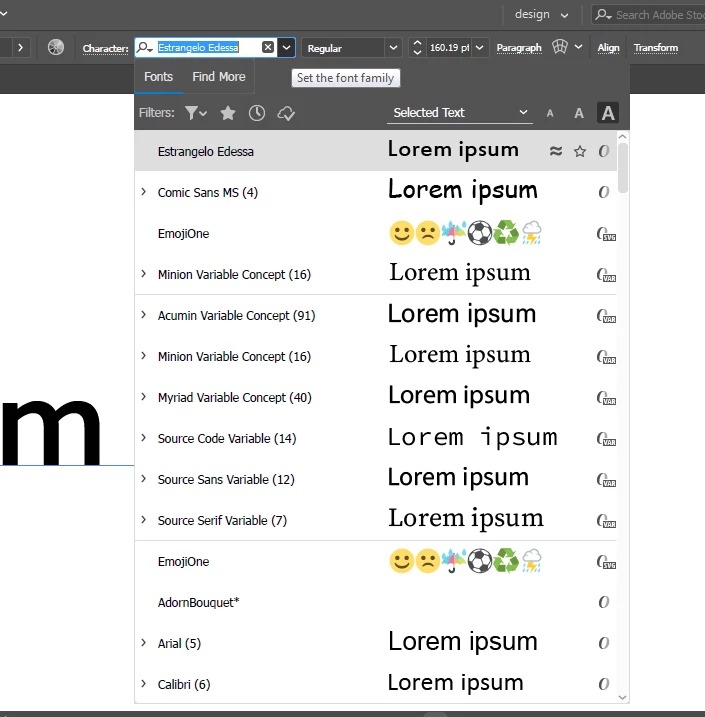
Task: Choose Comic Sans MS Lorem ipsum preview
Action: pos(463,191)
